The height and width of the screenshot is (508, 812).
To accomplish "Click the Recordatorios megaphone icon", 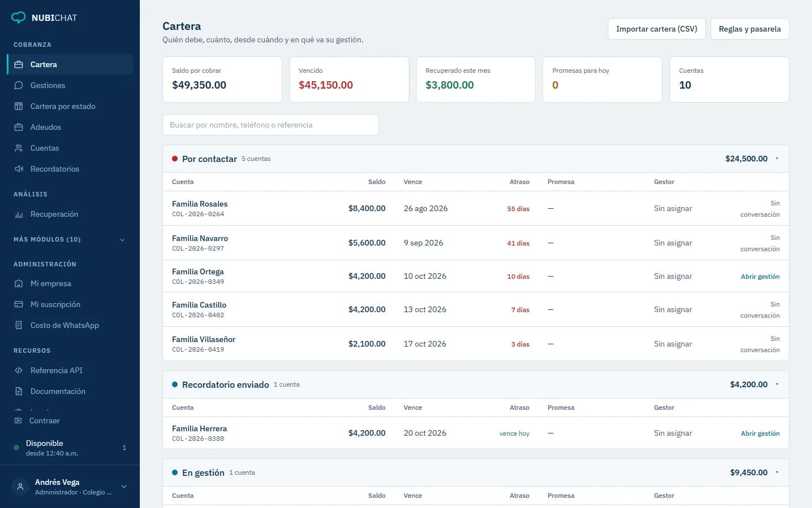I will click(x=19, y=169).
